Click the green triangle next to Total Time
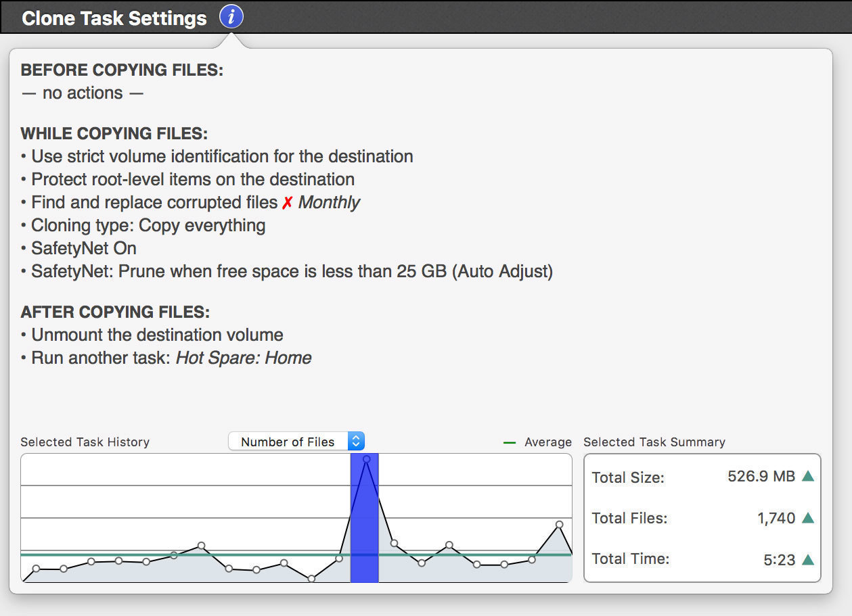Screen dimensions: 852x616 [807, 559]
